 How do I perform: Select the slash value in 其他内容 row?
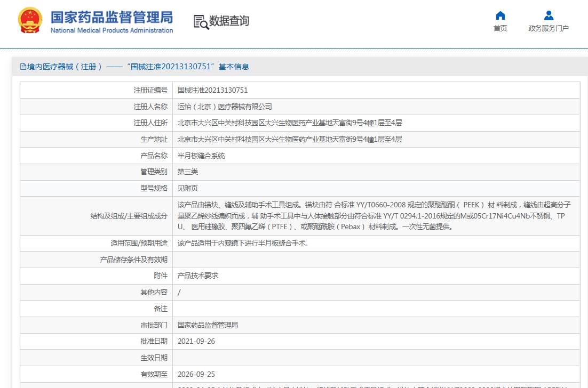(179, 293)
